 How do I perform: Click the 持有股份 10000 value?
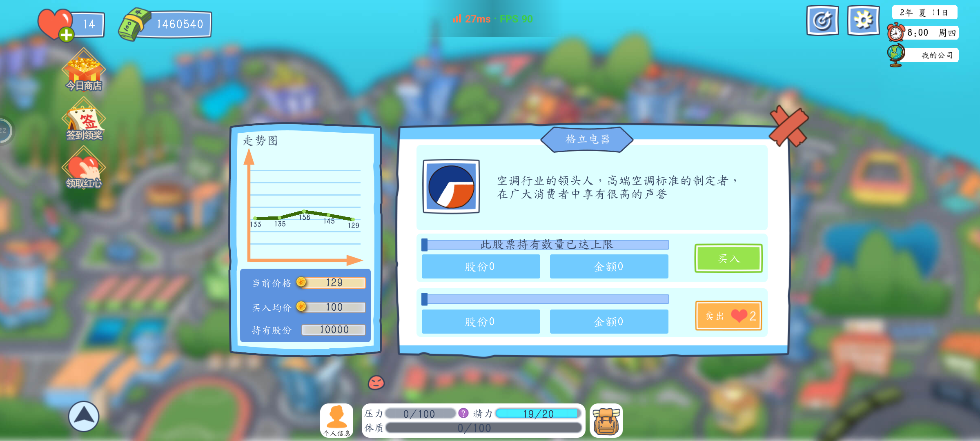(334, 330)
